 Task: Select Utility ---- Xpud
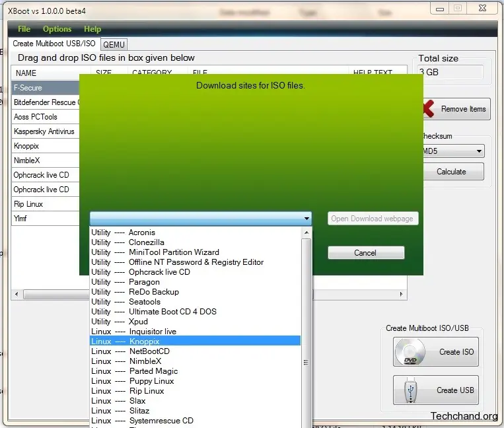pyautogui.click(x=195, y=322)
